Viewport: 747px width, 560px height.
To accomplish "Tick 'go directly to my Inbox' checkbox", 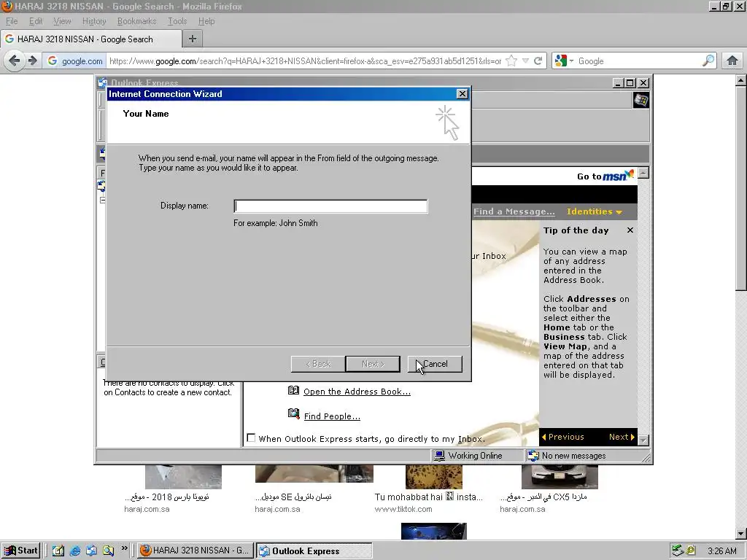I will 251,438.
